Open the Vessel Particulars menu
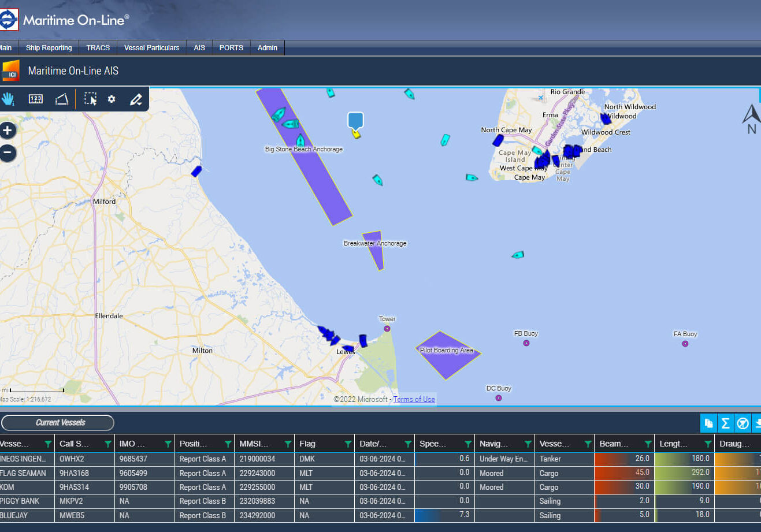 151,48
